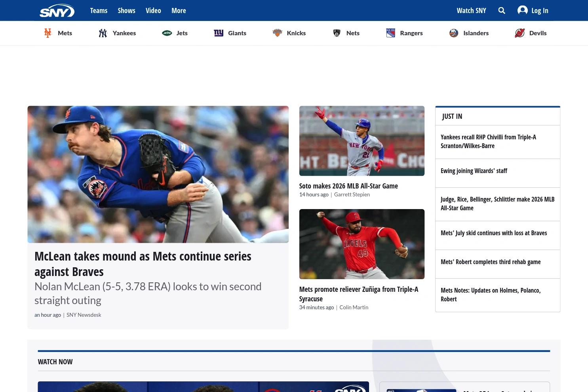Open the Angels pitcher photo

[362, 244]
